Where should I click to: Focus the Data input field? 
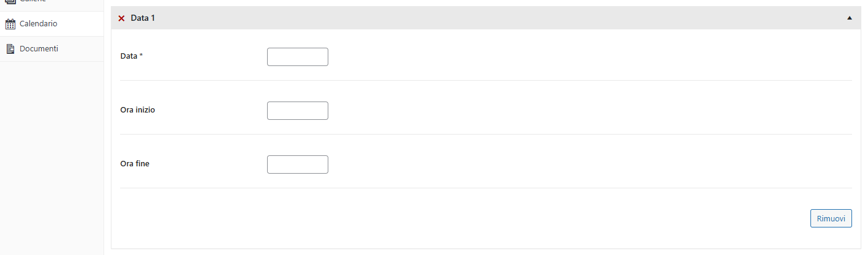click(298, 57)
